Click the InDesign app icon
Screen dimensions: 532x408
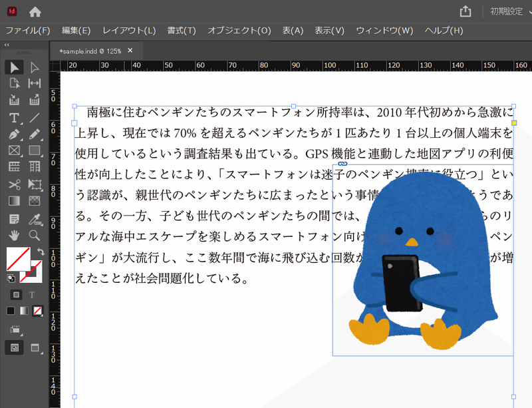tap(12, 11)
